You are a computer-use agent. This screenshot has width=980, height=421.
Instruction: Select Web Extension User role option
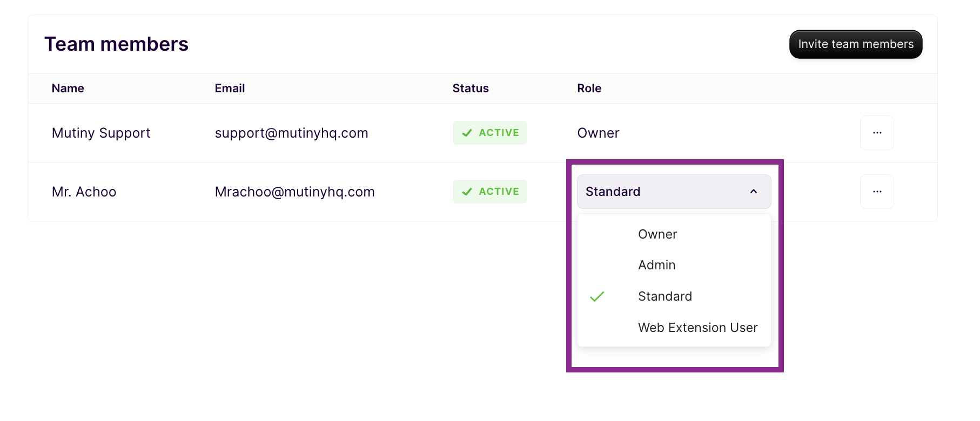[x=697, y=328]
